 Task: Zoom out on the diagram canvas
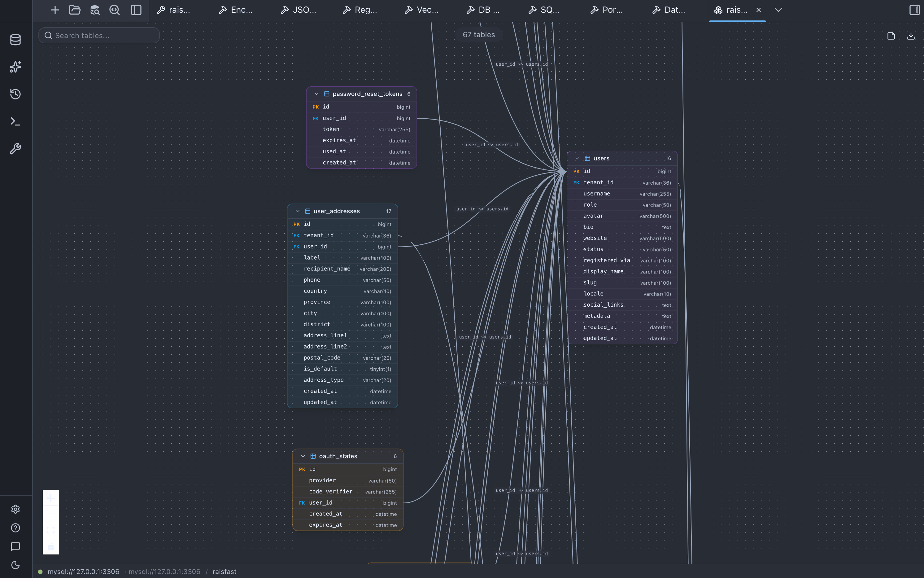pos(51,514)
